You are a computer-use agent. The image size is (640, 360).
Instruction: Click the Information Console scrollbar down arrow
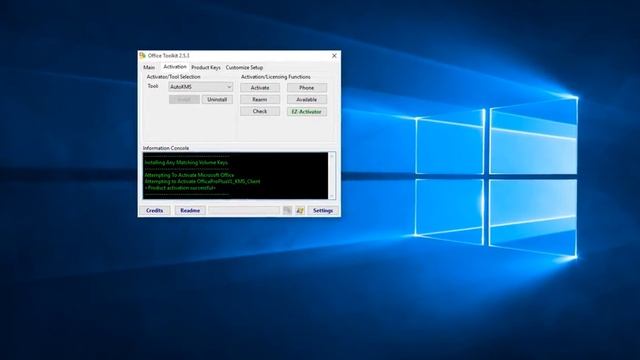pos(332,196)
